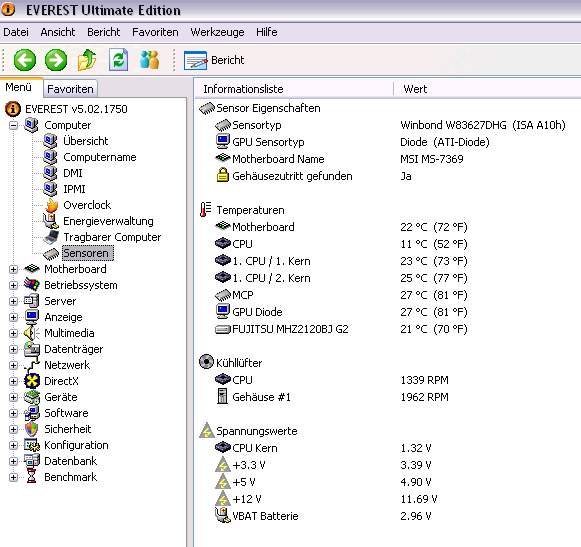Open the Bericht menu in menu bar

click(104, 32)
